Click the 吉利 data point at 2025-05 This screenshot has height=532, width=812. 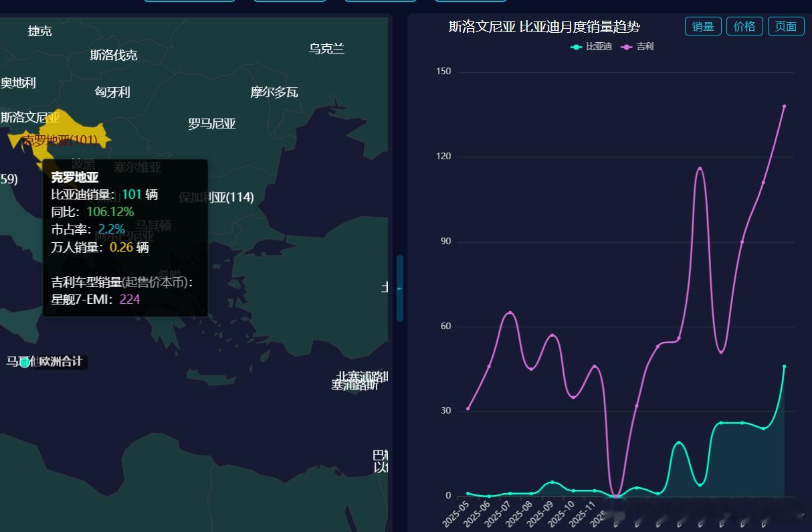click(x=468, y=408)
